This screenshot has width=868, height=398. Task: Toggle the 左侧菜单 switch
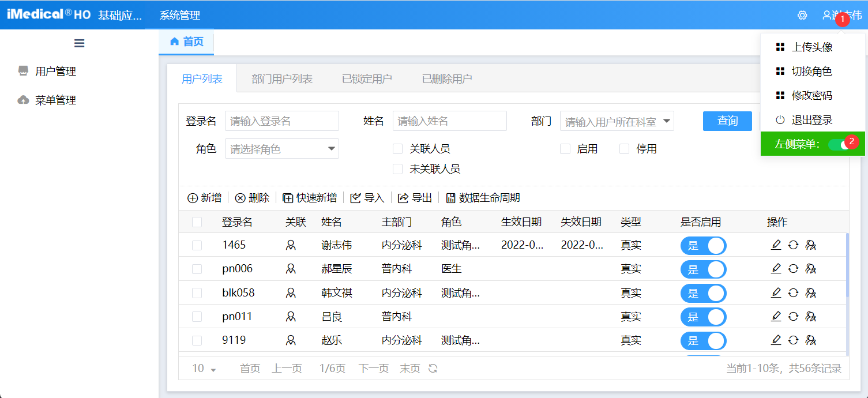tap(839, 145)
